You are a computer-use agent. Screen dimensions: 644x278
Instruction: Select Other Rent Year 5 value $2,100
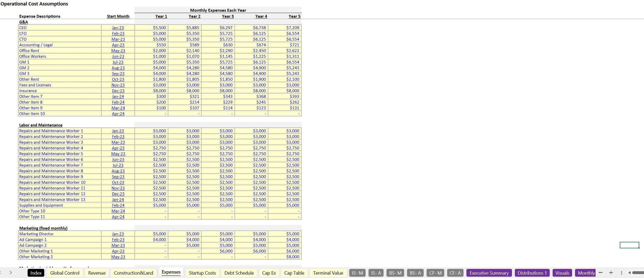[285, 79]
